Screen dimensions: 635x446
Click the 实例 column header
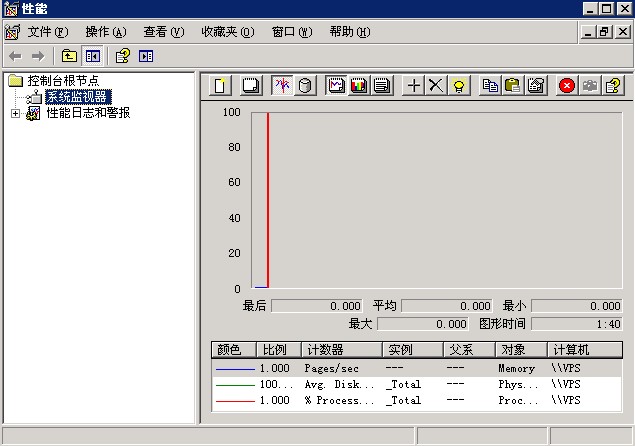point(413,350)
